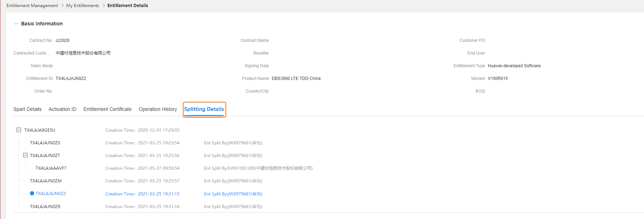Navigate to My Entitlements breadcrumb

pyautogui.click(x=82, y=6)
